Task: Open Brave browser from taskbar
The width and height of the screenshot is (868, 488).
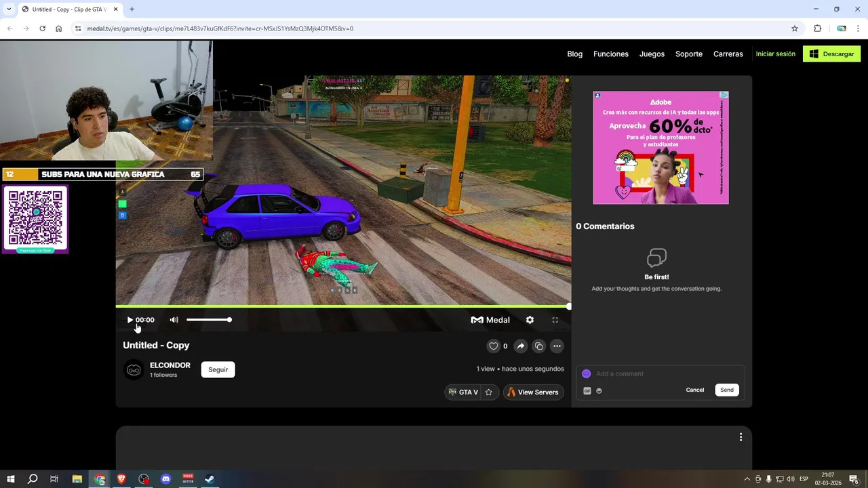Action: tap(121, 479)
